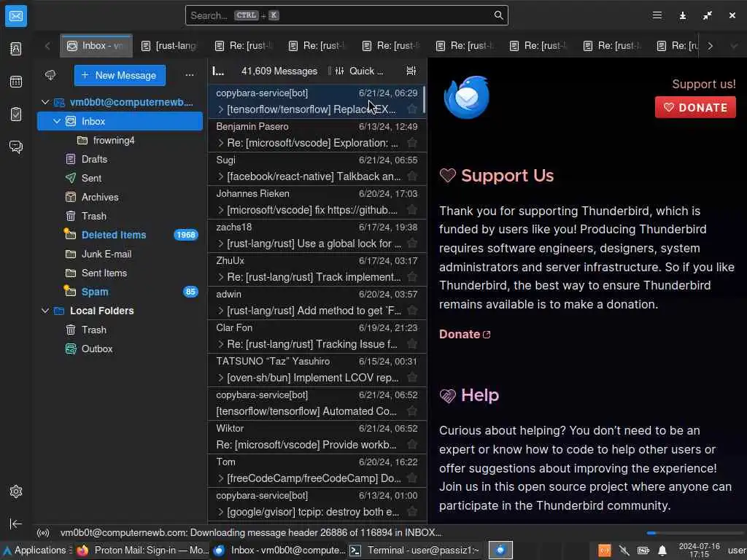Star the zachs18 message
Image resolution: width=747 pixels, height=560 pixels.
[412, 244]
